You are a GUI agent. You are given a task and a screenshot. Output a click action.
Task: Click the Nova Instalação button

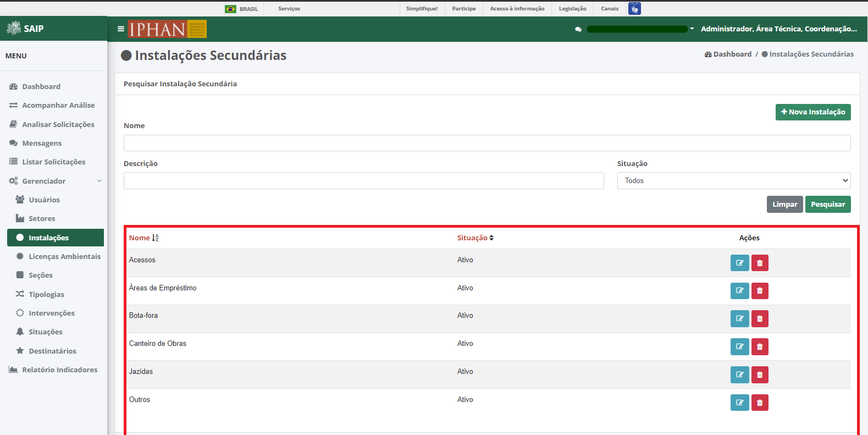click(813, 112)
